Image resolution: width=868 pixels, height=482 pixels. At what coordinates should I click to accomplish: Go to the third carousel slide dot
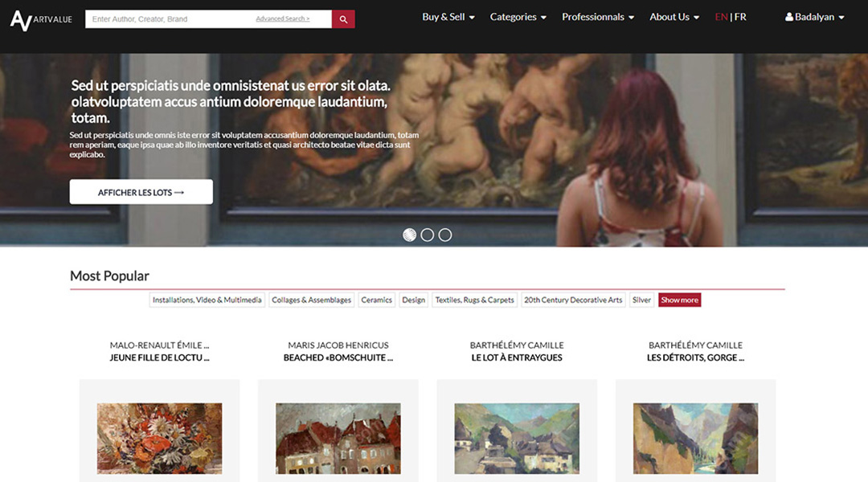click(445, 235)
